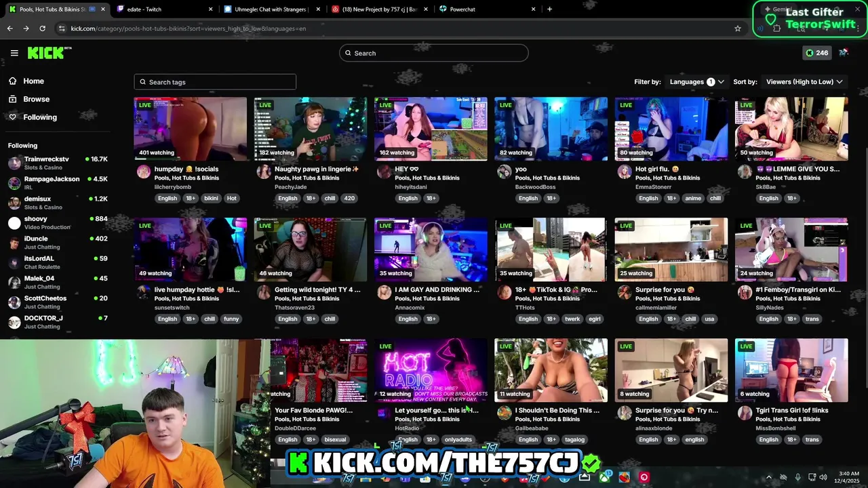Screen dimensions: 868x488
Task: Open the hamburger sidebar menu
Action: pos(14,53)
